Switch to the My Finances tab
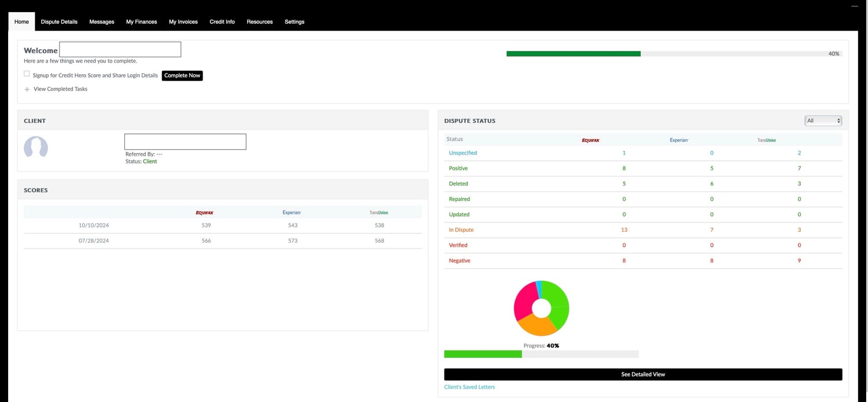This screenshot has width=868, height=402. pos(142,22)
